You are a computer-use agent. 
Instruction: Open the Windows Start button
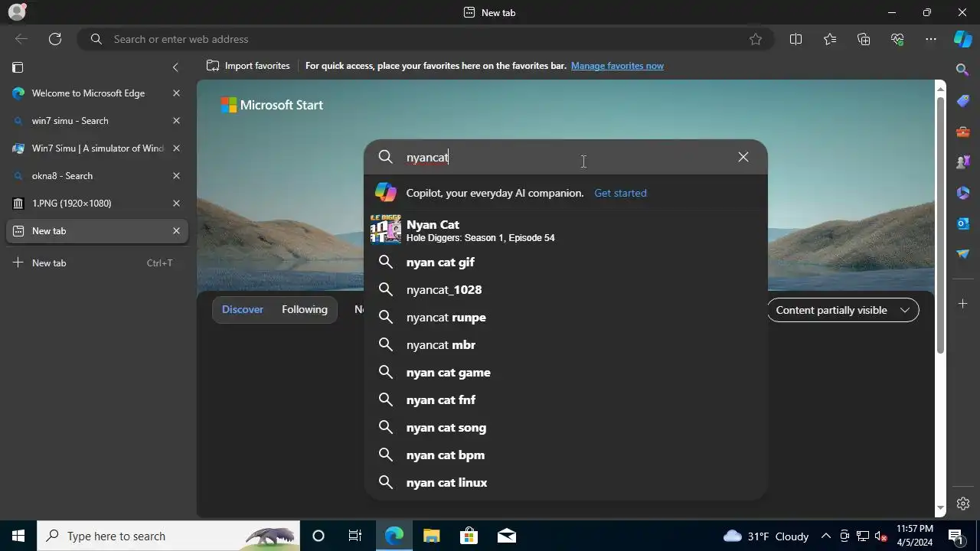tap(18, 536)
